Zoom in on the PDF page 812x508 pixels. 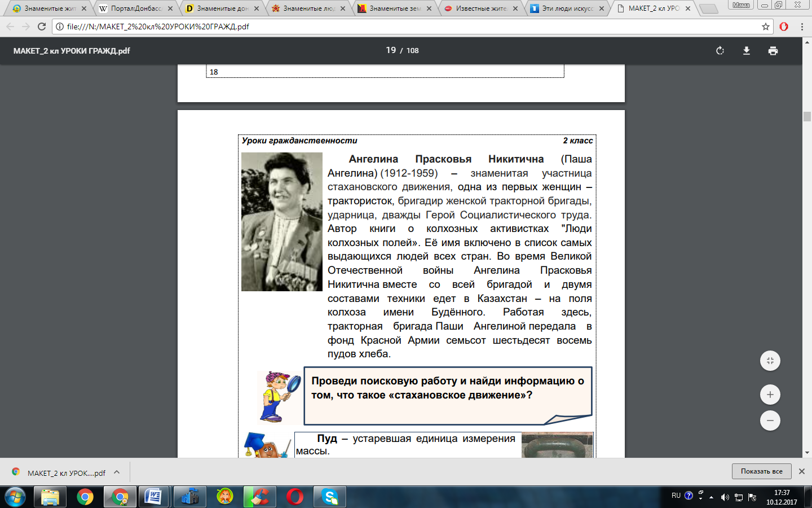click(x=770, y=395)
